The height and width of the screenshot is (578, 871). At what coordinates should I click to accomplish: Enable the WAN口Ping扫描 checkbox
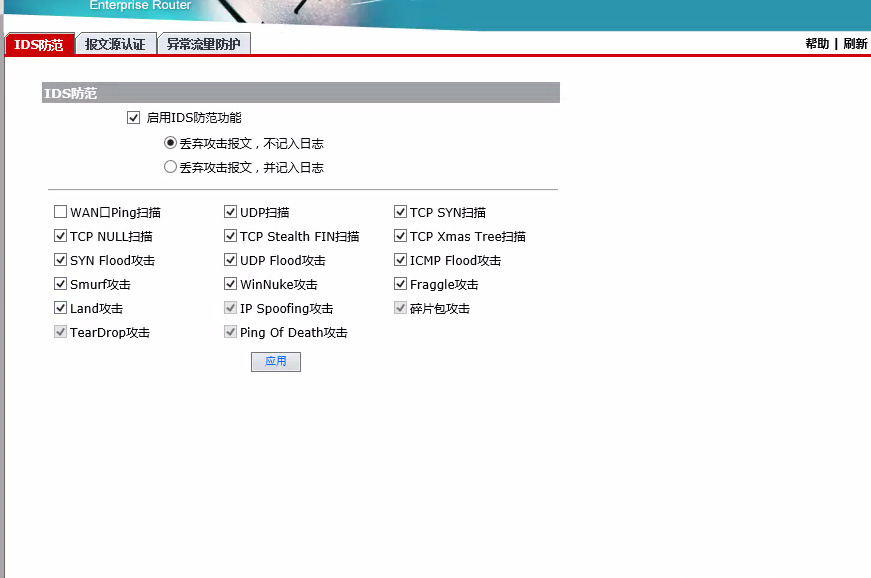pyautogui.click(x=61, y=212)
